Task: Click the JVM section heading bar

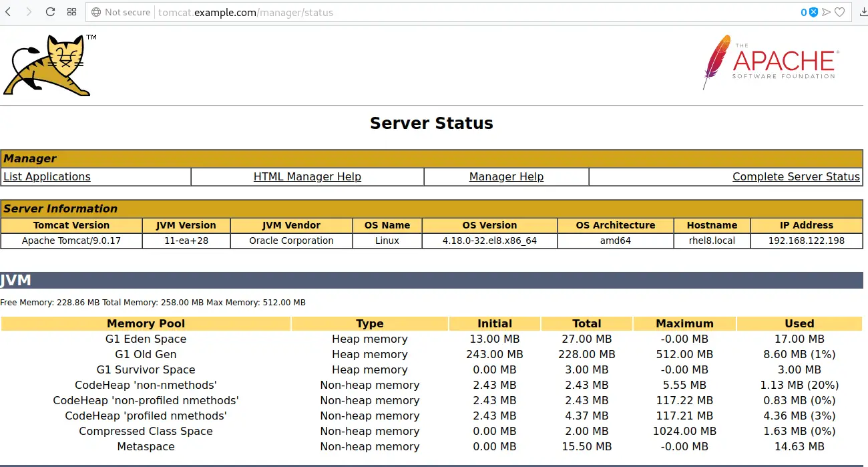Action: pos(431,280)
